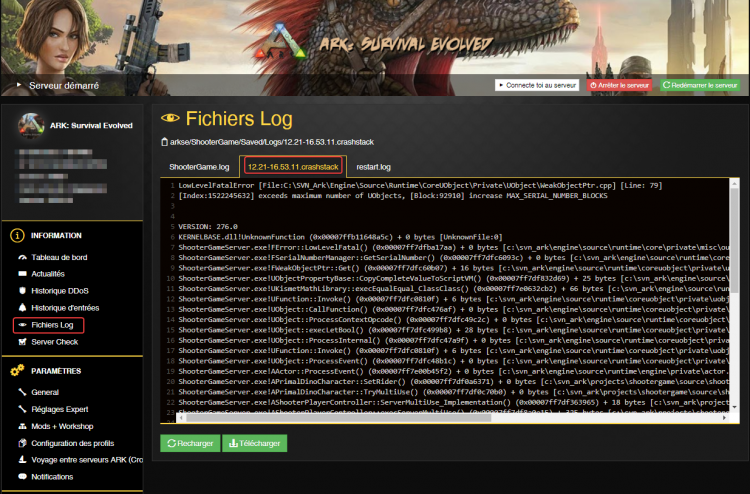Click the Actualités news icon
Viewport: 750px width, 494px height.
tap(21, 273)
